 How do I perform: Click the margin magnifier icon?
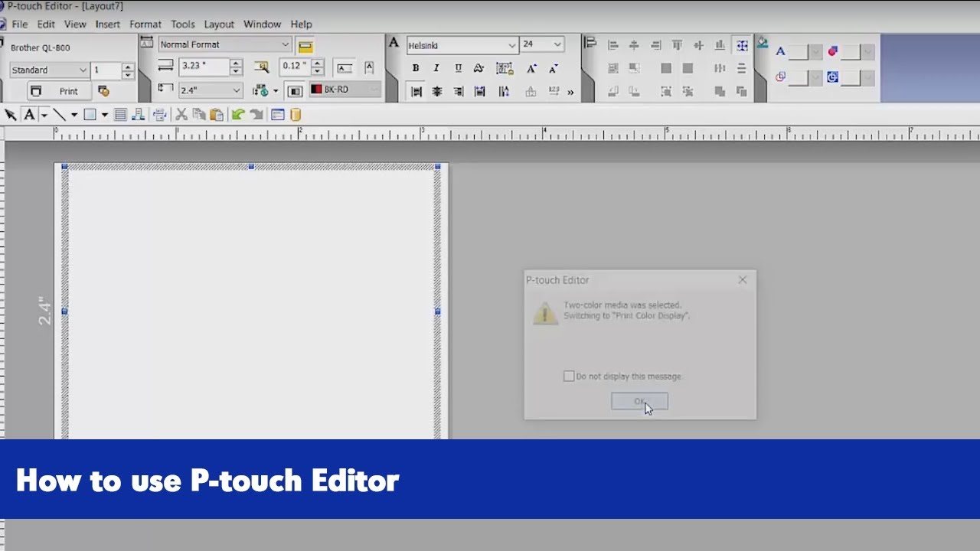(x=262, y=67)
